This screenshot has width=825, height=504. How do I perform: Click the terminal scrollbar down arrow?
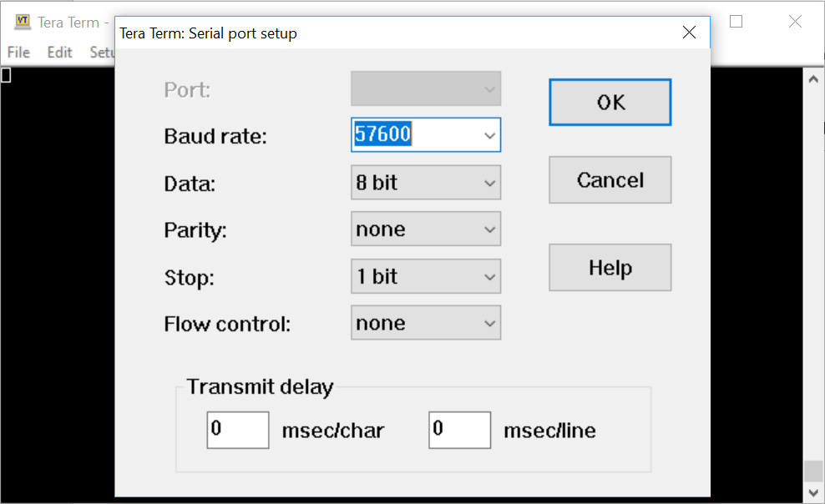pyautogui.click(x=813, y=493)
